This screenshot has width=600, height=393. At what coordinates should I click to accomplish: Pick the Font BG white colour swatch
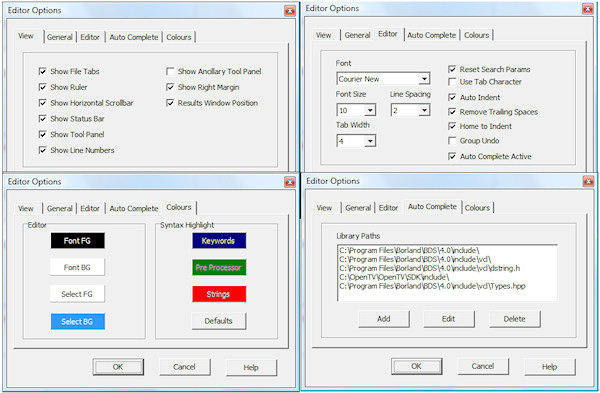[x=77, y=267]
